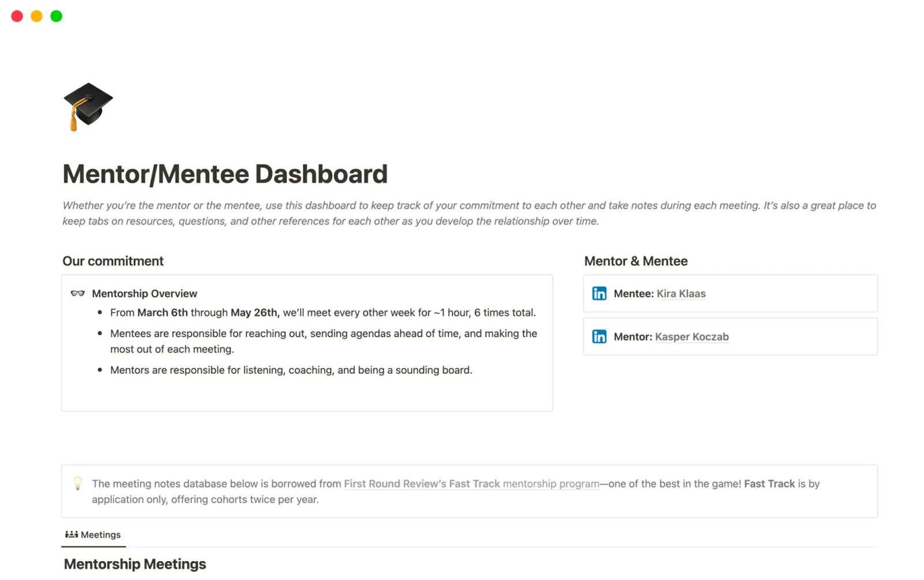Click the yellow minimize traffic-light button
The width and height of the screenshot is (924, 580).
[x=36, y=16]
